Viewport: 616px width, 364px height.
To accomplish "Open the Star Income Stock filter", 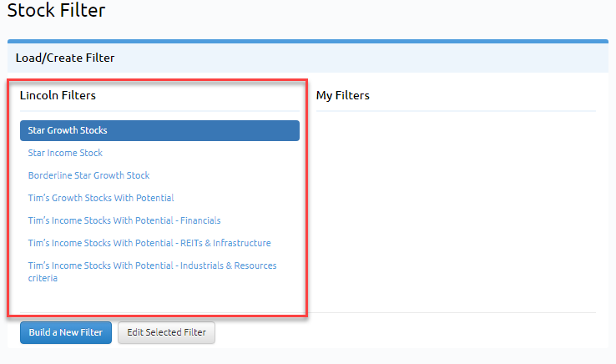I will click(65, 153).
